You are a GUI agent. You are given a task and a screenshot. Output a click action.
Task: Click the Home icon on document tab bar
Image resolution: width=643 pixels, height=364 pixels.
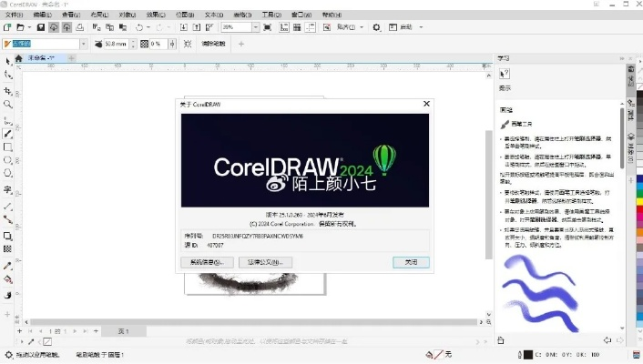click(18, 57)
